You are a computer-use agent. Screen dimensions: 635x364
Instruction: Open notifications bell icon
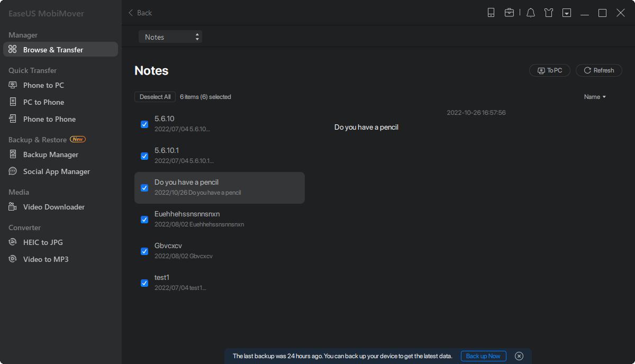pos(531,13)
